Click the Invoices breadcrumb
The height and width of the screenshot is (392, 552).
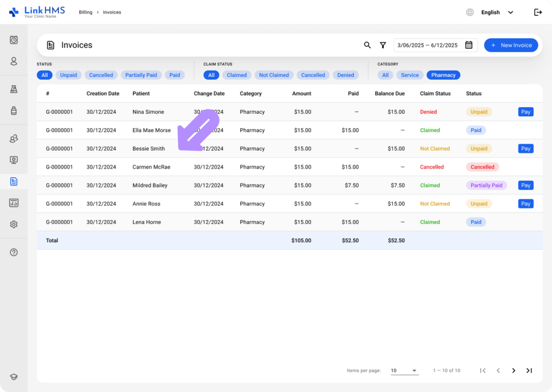[x=112, y=12]
